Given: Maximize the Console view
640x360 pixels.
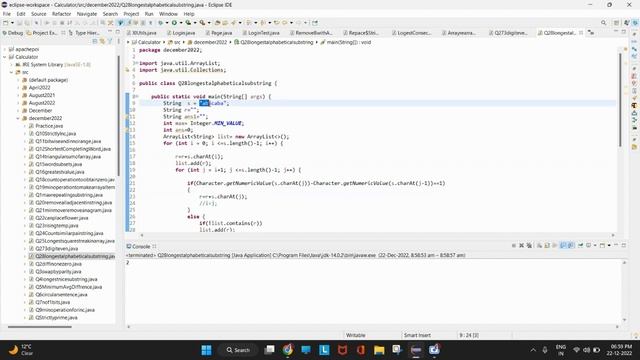Looking at the screenshot, I should click(x=624, y=245).
